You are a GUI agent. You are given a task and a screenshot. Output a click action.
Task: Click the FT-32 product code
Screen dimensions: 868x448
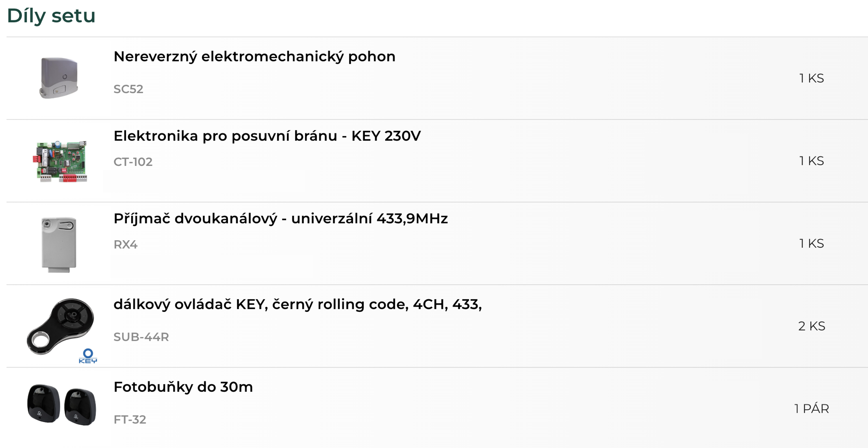tap(130, 420)
